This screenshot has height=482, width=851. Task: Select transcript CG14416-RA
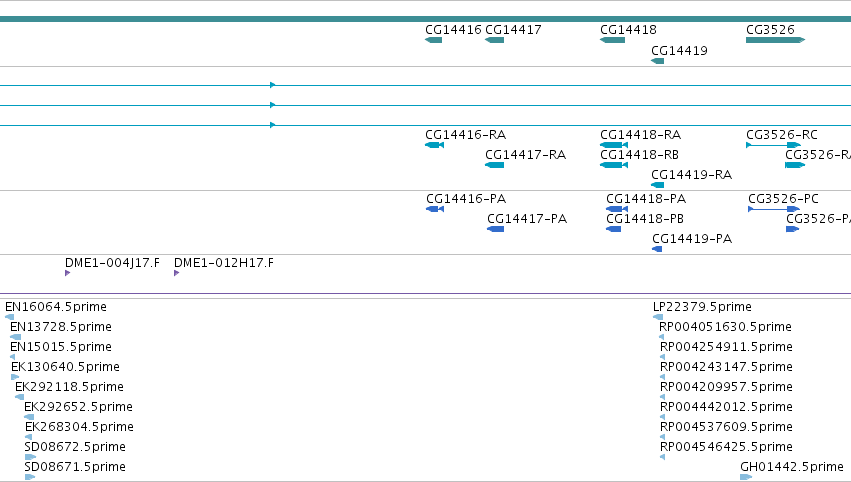(x=434, y=145)
